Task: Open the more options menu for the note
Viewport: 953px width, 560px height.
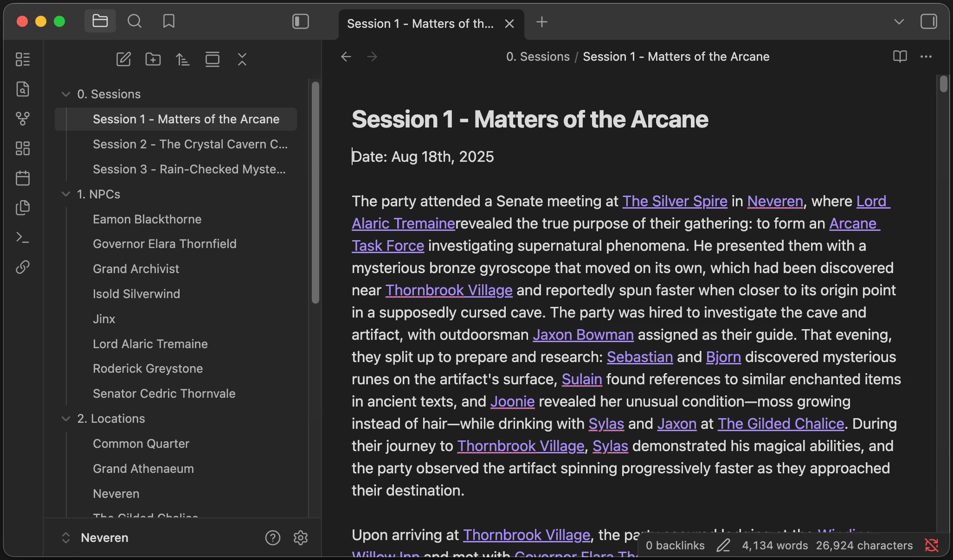Action: pos(926,56)
